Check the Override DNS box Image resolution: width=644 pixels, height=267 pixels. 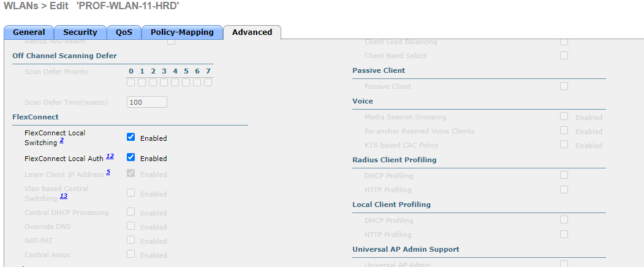tap(131, 226)
